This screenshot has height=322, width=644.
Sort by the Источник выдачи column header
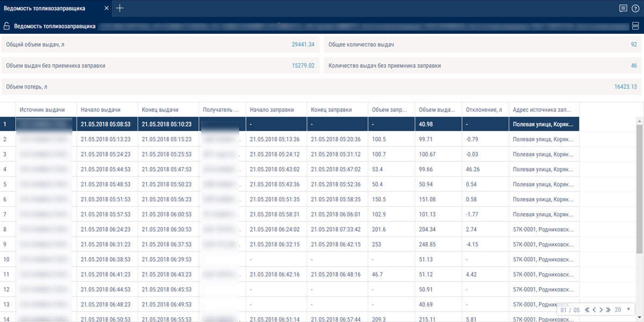point(46,109)
